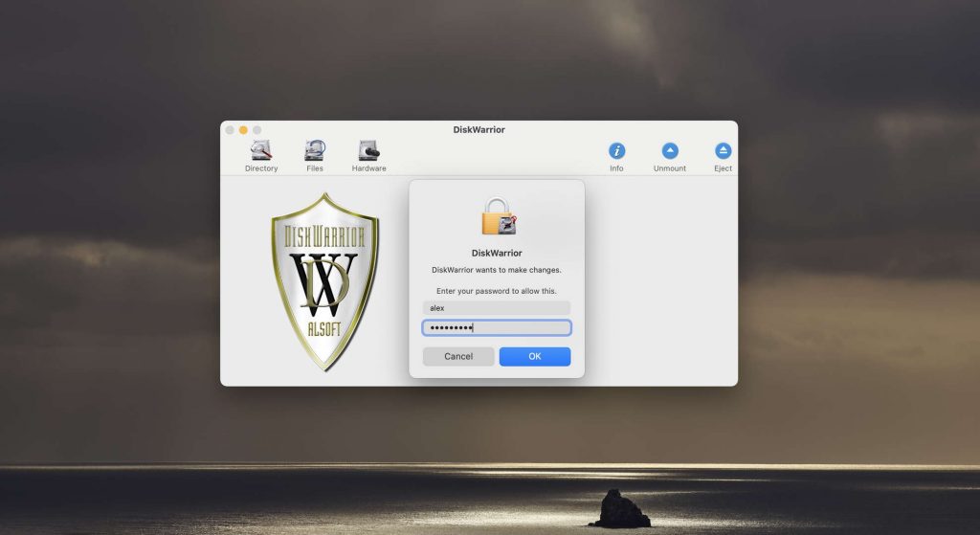Click the 'Enter your password to allow this' text
The image size is (980, 535).
497,291
